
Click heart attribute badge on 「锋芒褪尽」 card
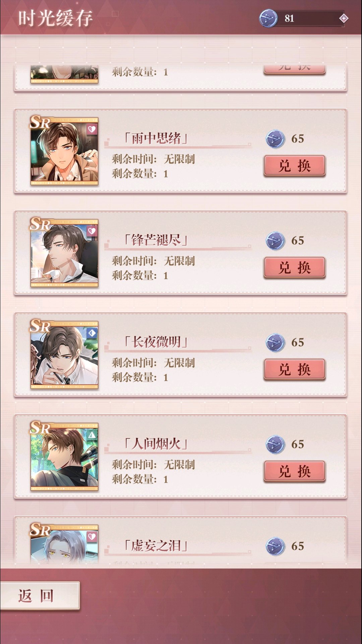pyautogui.click(x=92, y=231)
